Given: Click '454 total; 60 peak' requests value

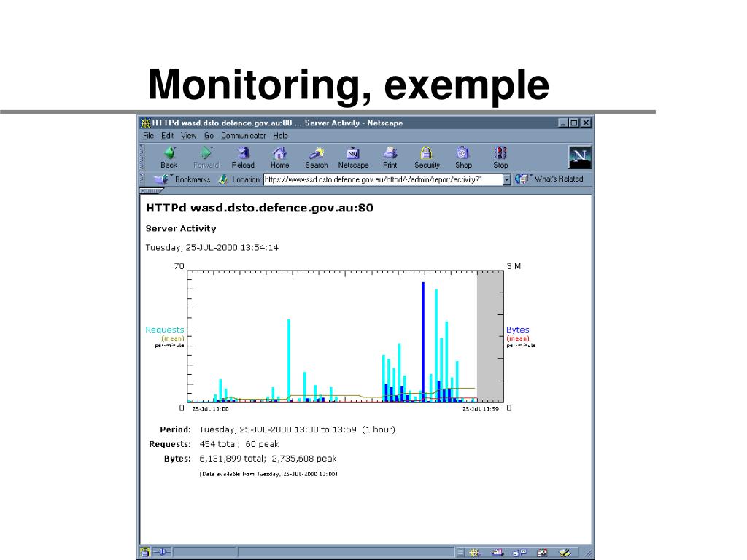Looking at the screenshot, I should coord(239,444).
